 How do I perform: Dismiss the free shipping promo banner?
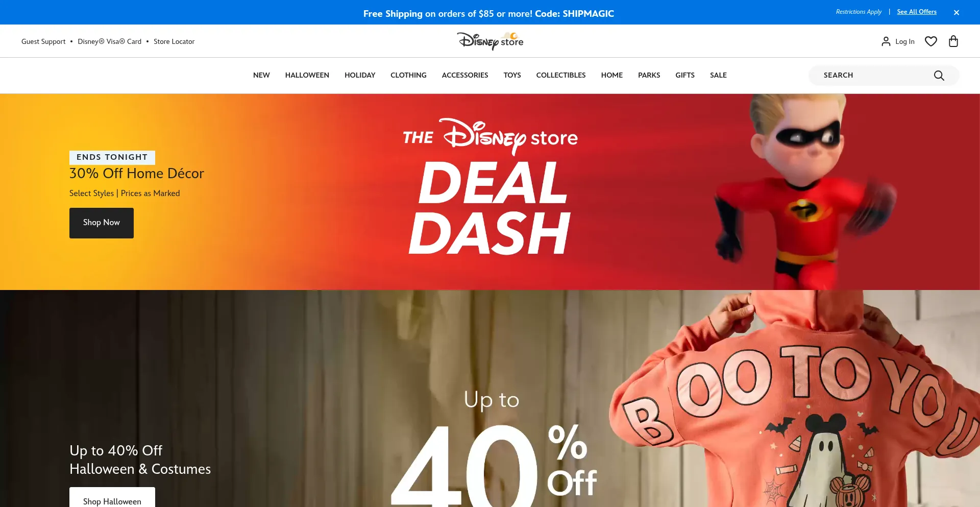pos(957,12)
